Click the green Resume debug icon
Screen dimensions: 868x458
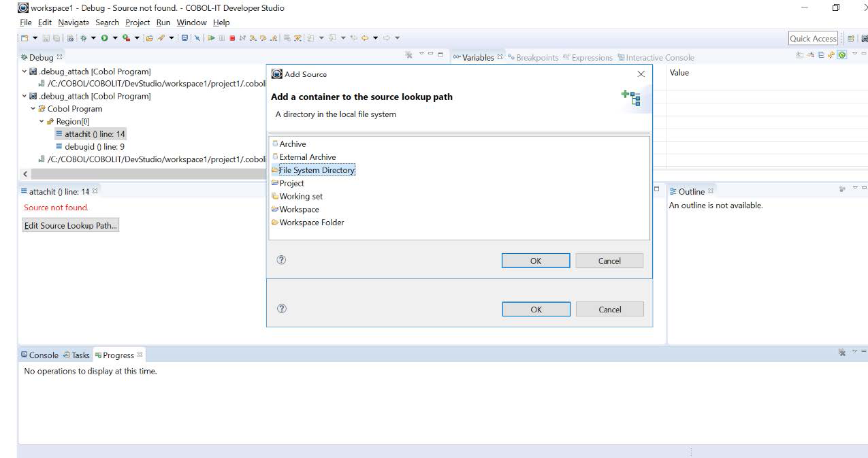212,37
